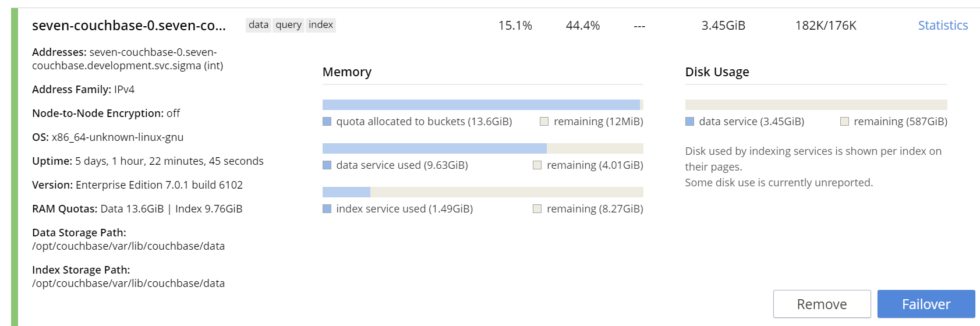Viewport: 980px width, 326px height.
Task: Click the data service used legend swatch
Action: [327, 165]
